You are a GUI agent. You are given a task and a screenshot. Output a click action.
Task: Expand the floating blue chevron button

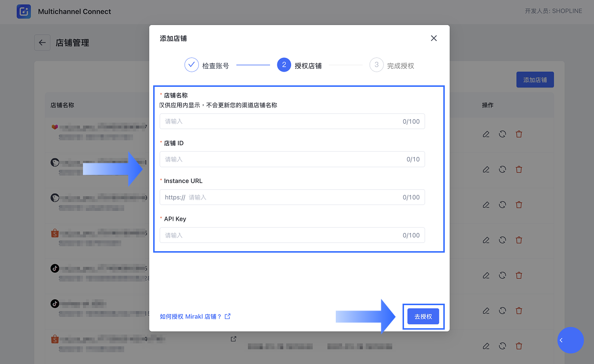click(x=570, y=340)
